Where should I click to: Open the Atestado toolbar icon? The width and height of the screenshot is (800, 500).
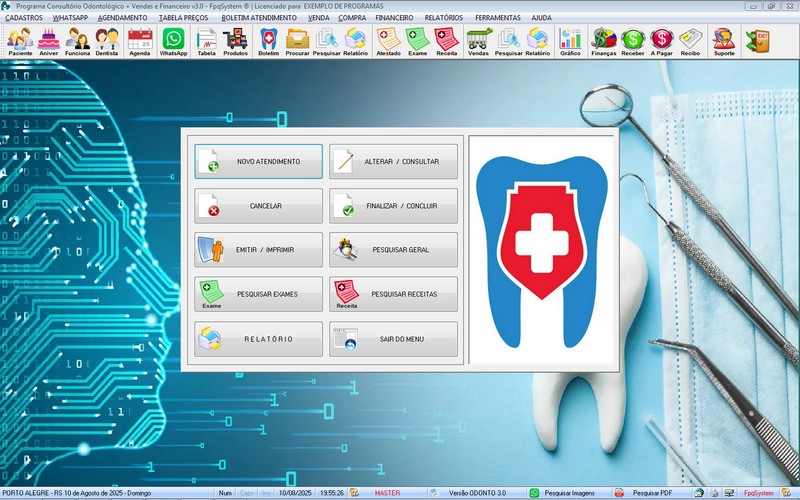(x=388, y=41)
